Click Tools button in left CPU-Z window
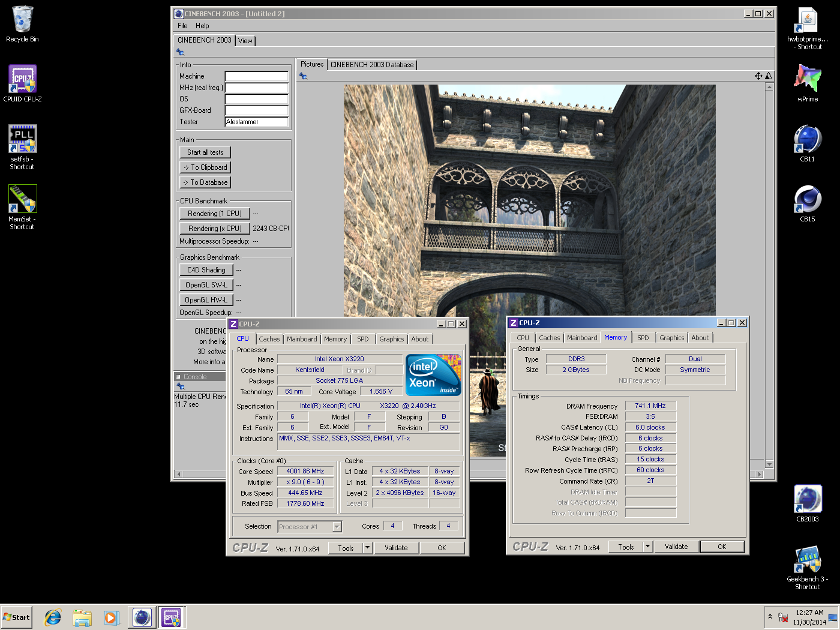The height and width of the screenshot is (630, 840). [x=346, y=548]
